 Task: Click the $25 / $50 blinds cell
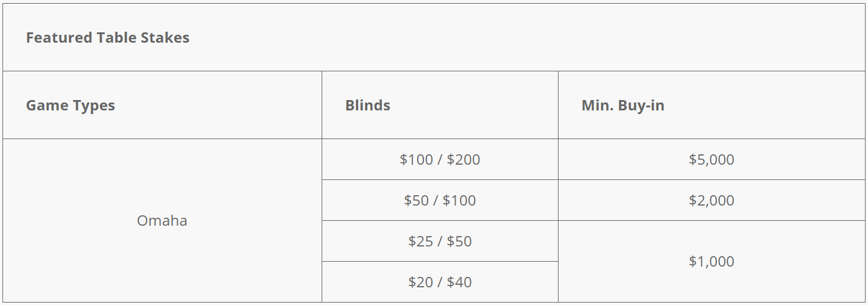440,241
